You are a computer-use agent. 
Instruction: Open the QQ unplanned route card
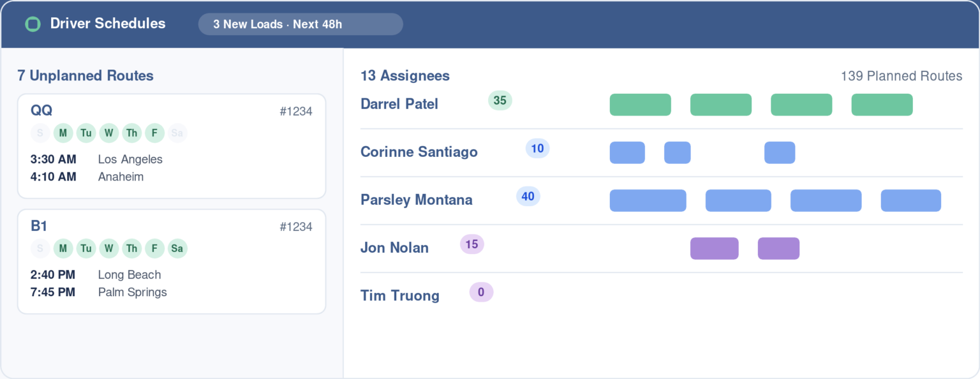click(x=172, y=146)
